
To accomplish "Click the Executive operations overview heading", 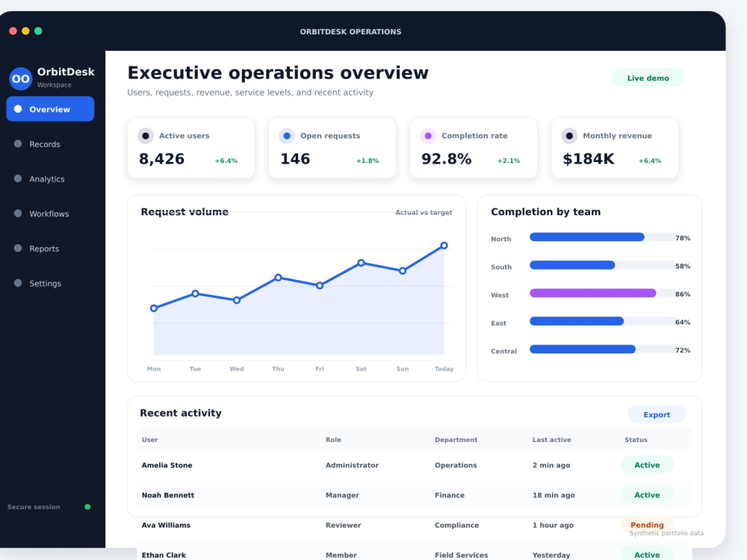I will tap(278, 73).
